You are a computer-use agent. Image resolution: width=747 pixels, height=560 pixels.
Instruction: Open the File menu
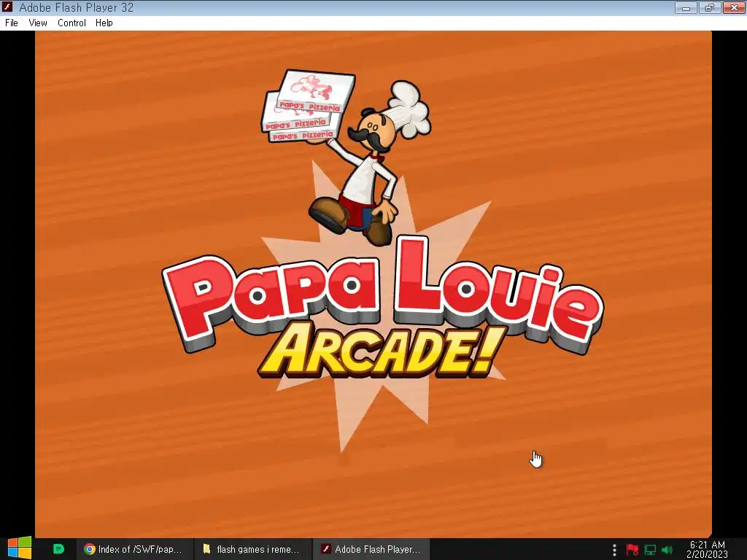[x=12, y=23]
